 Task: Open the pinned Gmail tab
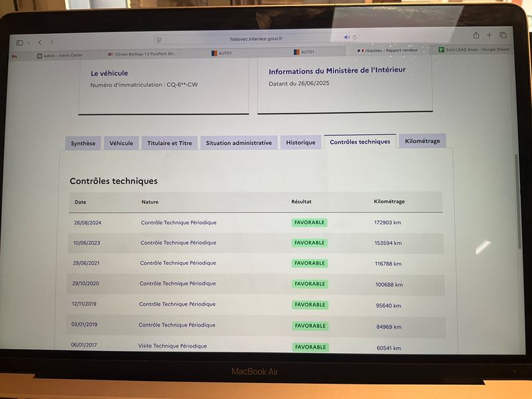[x=14, y=57]
